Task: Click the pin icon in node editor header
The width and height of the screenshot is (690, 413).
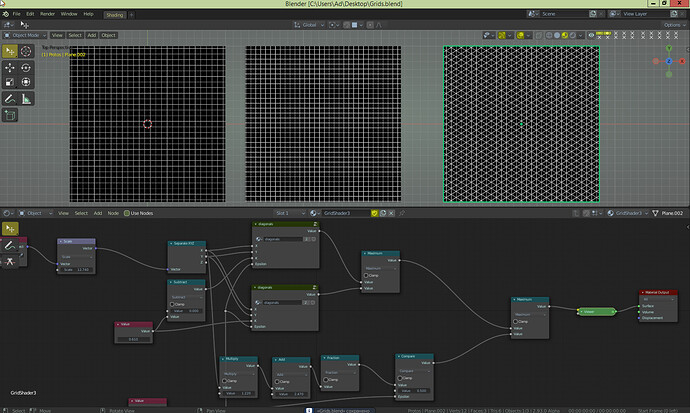Action: pyautogui.click(x=401, y=213)
